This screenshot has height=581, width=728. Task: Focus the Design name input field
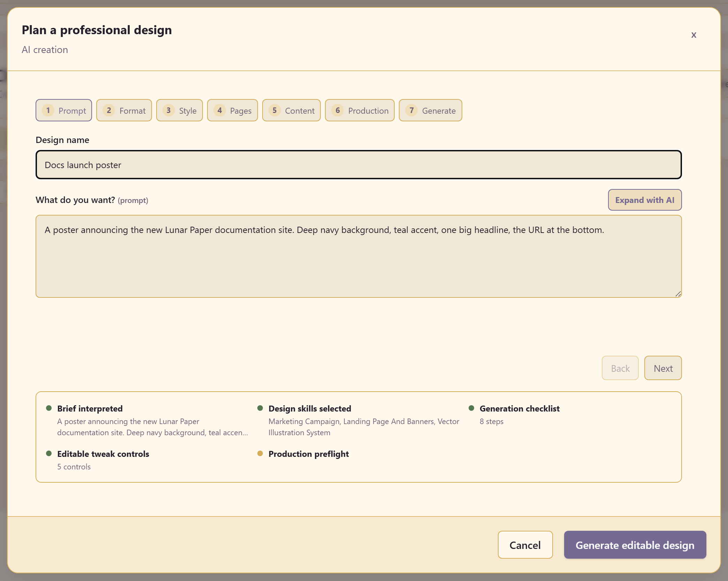click(x=359, y=165)
